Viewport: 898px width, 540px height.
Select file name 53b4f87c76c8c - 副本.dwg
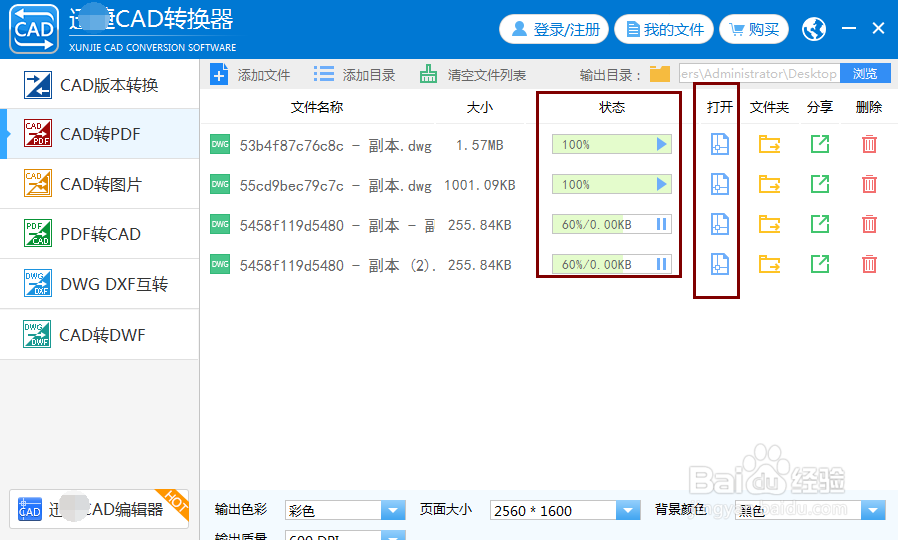click(336, 145)
